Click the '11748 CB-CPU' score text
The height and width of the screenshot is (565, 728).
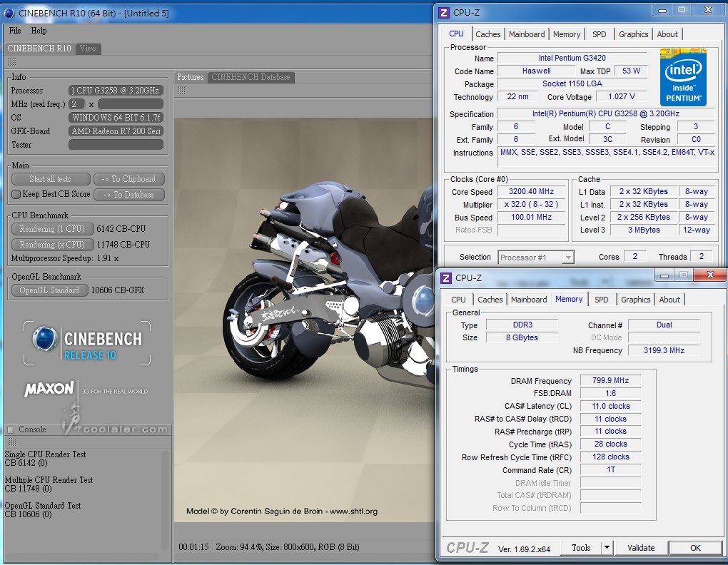pyautogui.click(x=123, y=245)
